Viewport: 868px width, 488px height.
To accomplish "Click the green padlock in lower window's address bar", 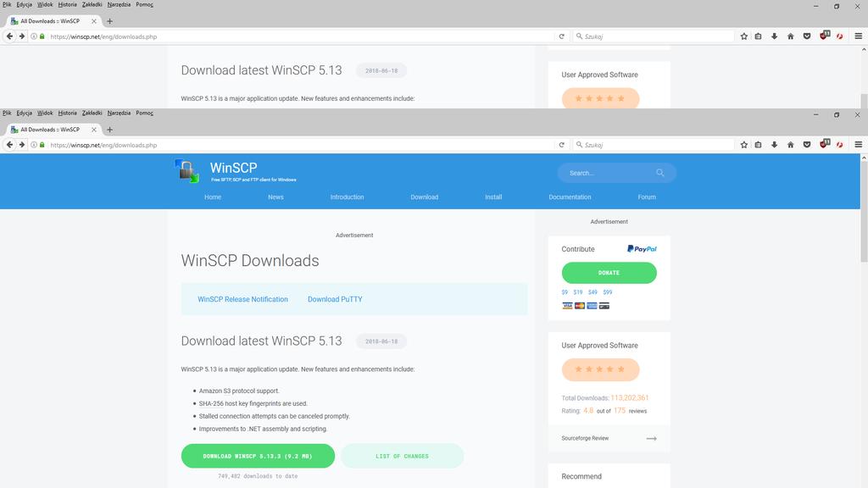I will point(42,145).
